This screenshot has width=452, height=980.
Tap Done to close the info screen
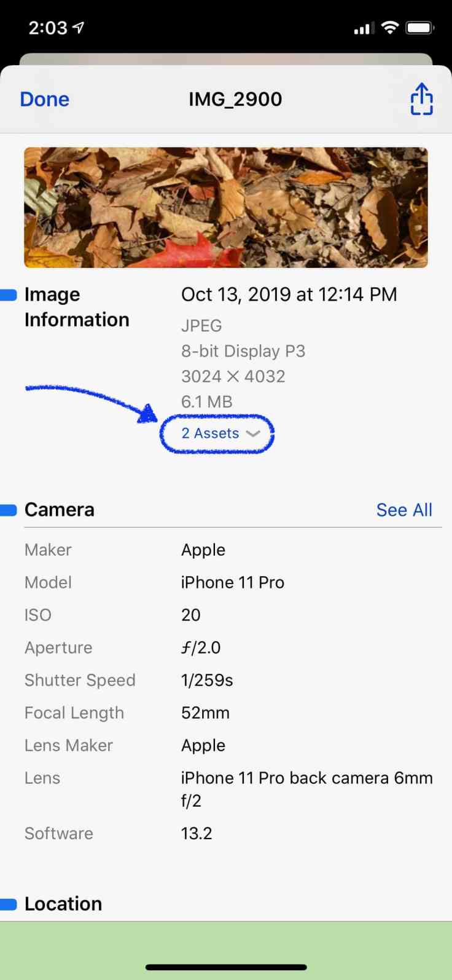pyautogui.click(x=44, y=99)
